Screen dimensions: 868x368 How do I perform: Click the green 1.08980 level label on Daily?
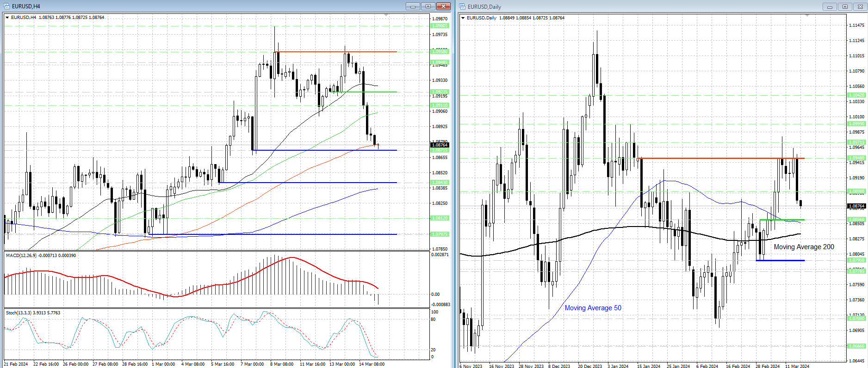click(856, 191)
